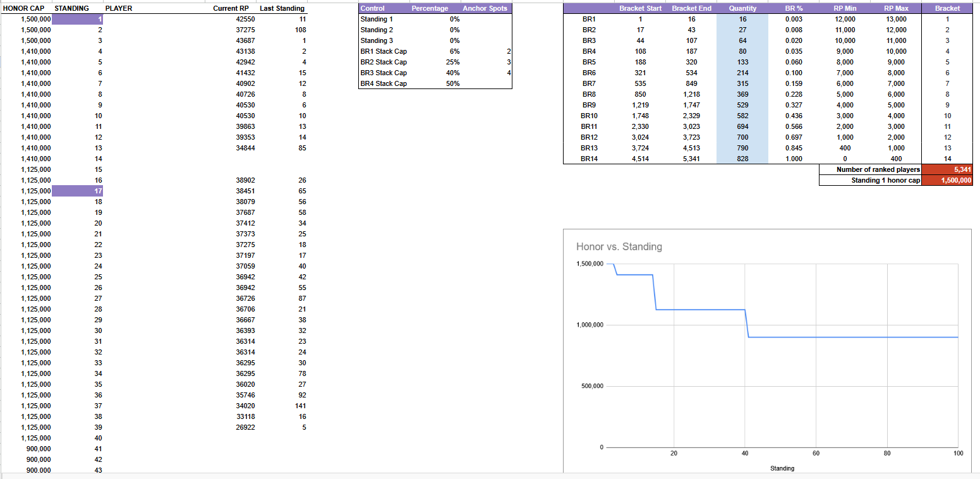Select Current RP value 41432

coord(245,73)
